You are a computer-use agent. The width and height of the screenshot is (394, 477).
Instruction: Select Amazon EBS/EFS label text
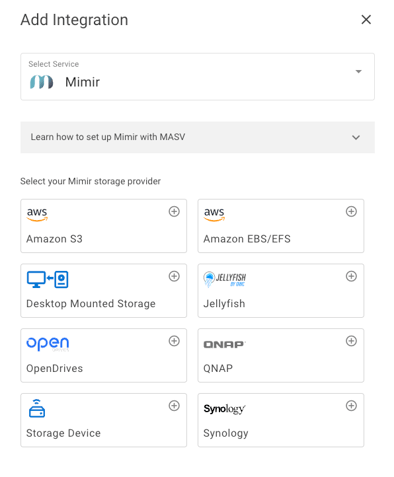pos(247,239)
